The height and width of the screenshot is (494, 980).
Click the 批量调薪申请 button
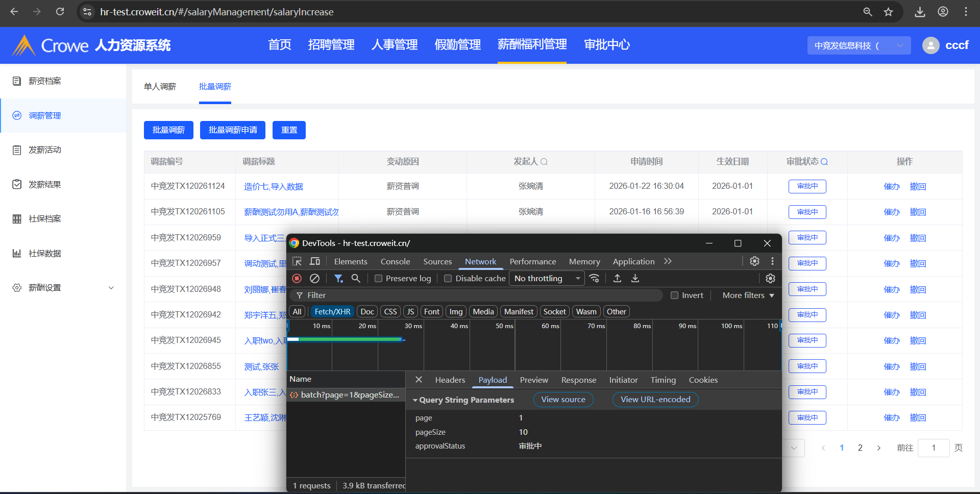233,130
